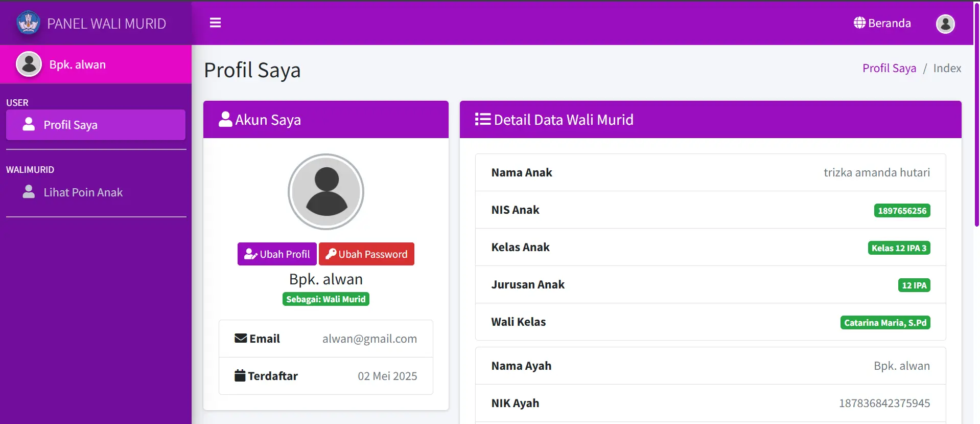Click the email value alwan@gmail.com
The image size is (980, 424).
(369, 339)
